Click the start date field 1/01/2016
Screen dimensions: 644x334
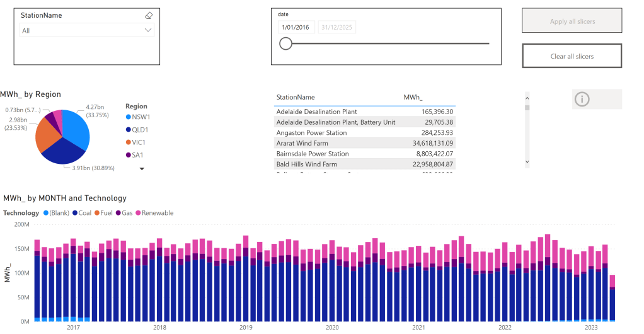pos(296,27)
